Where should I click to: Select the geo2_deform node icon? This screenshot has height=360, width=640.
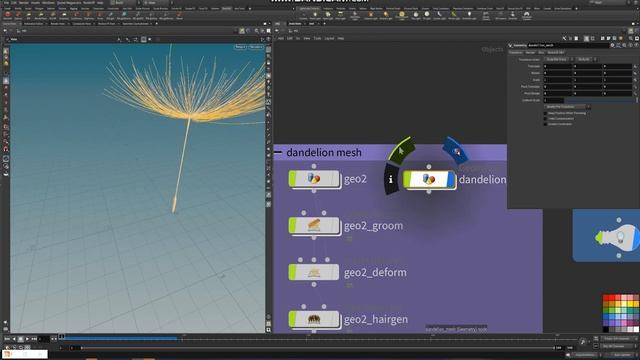point(314,272)
